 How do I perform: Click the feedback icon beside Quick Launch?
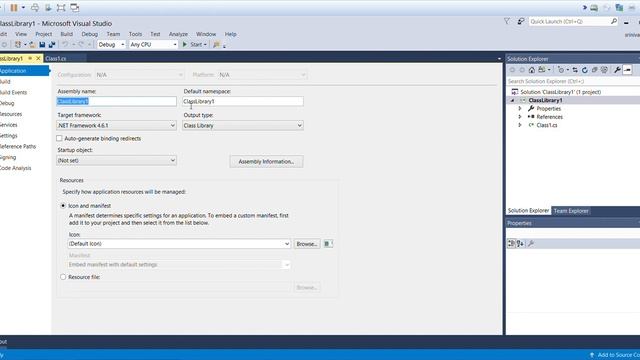(x=520, y=21)
